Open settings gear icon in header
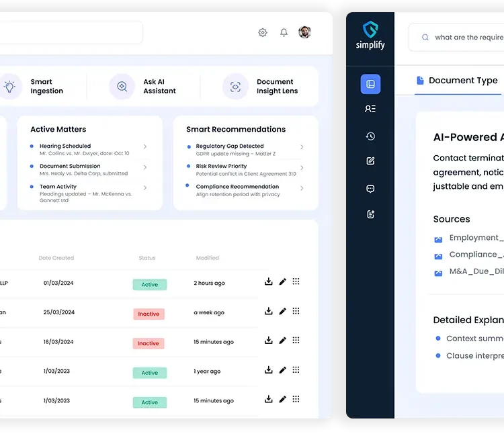 [x=263, y=32]
